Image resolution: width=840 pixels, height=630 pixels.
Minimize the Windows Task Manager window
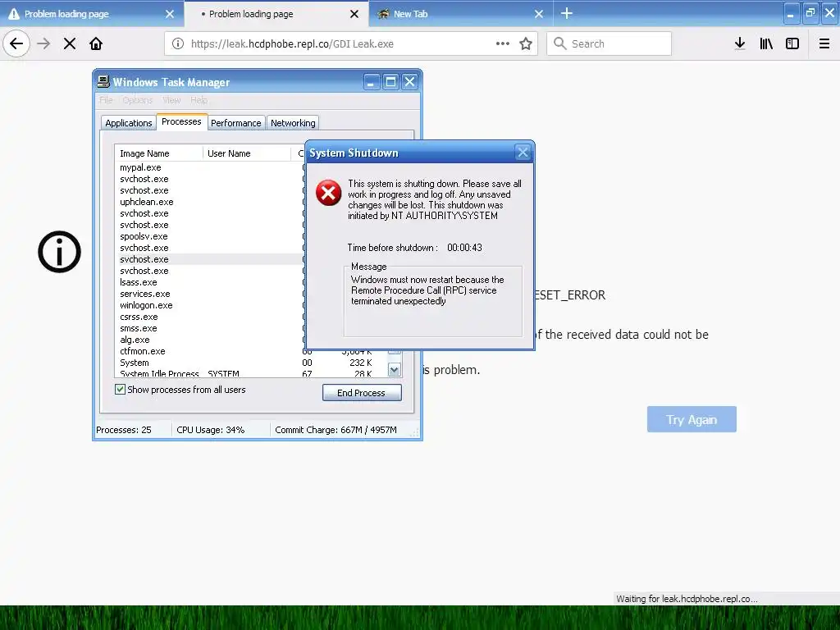372,82
